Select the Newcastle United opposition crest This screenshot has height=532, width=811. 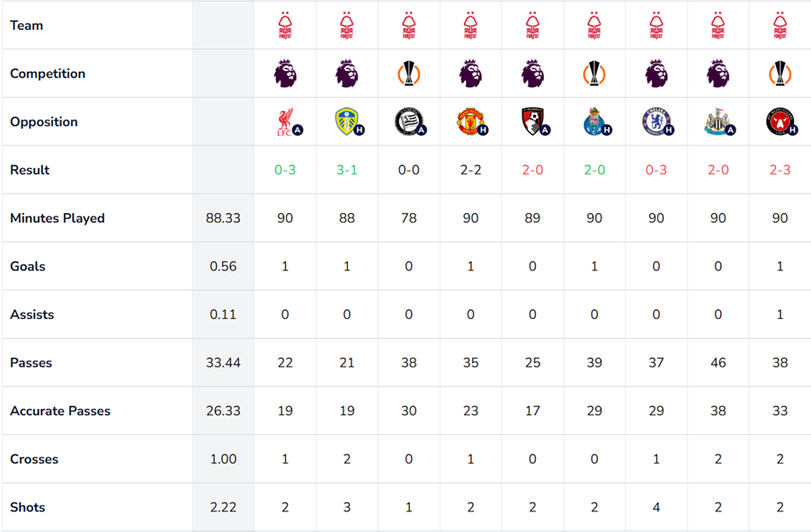pos(717,121)
